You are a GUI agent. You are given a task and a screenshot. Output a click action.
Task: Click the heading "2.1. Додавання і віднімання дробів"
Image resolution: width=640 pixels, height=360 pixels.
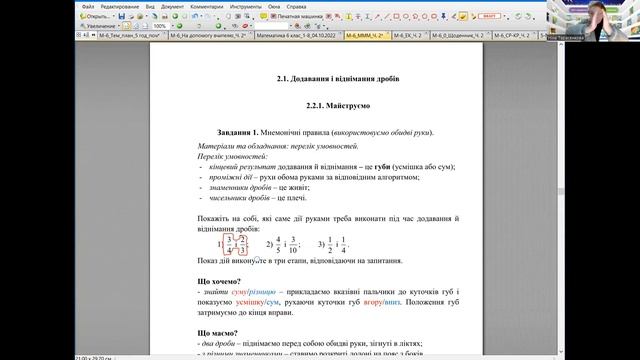(338, 79)
